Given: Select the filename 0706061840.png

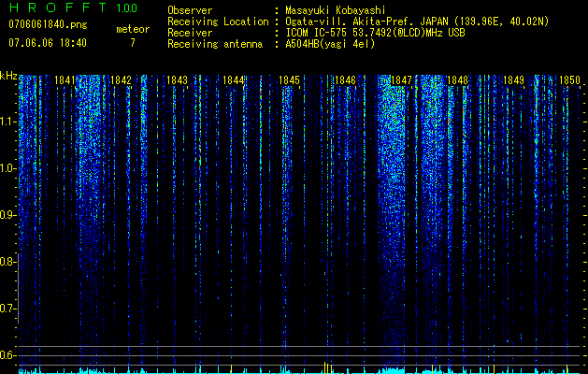Looking at the screenshot, I should 48,24.
